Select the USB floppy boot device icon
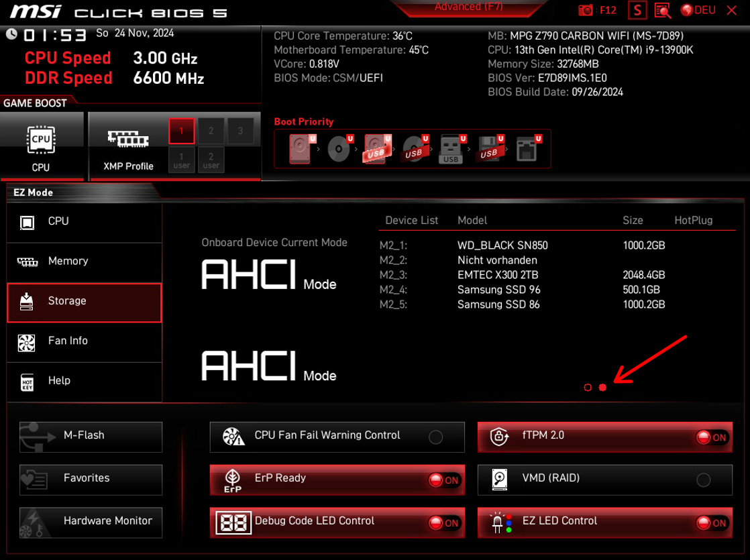Image resolution: width=750 pixels, height=560 pixels. 490,149
